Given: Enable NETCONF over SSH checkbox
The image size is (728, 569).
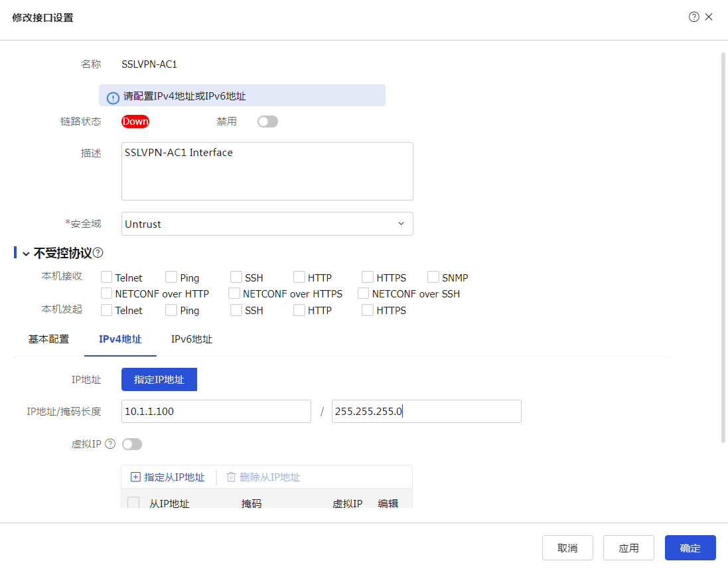Looking at the screenshot, I should tap(363, 293).
